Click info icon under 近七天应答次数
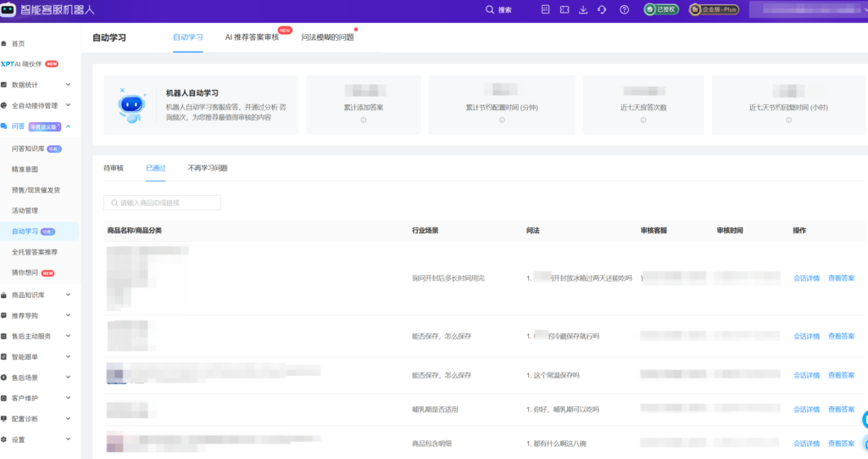This screenshot has height=459, width=868. (643, 120)
